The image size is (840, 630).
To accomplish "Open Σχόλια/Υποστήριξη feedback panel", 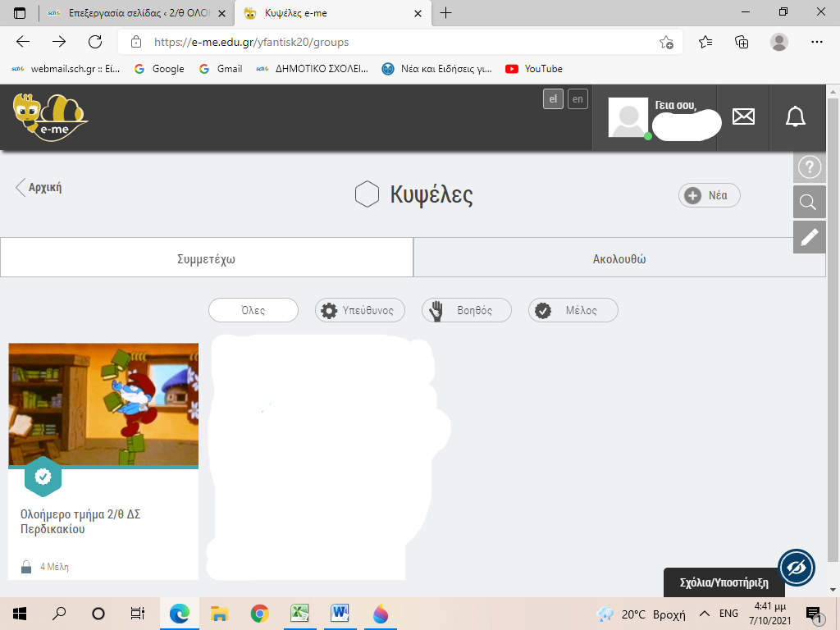I will coord(724,582).
